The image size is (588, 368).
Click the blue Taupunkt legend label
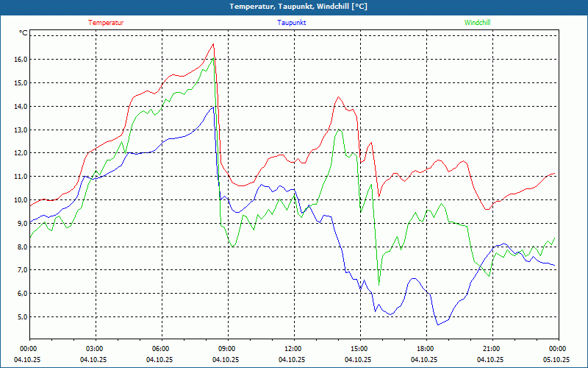292,23
